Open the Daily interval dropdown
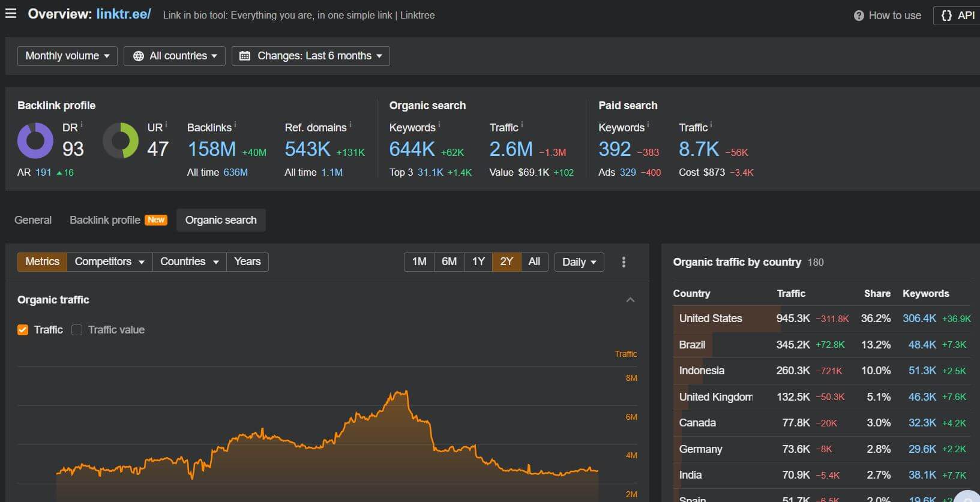Image resolution: width=980 pixels, height=502 pixels. coord(579,262)
